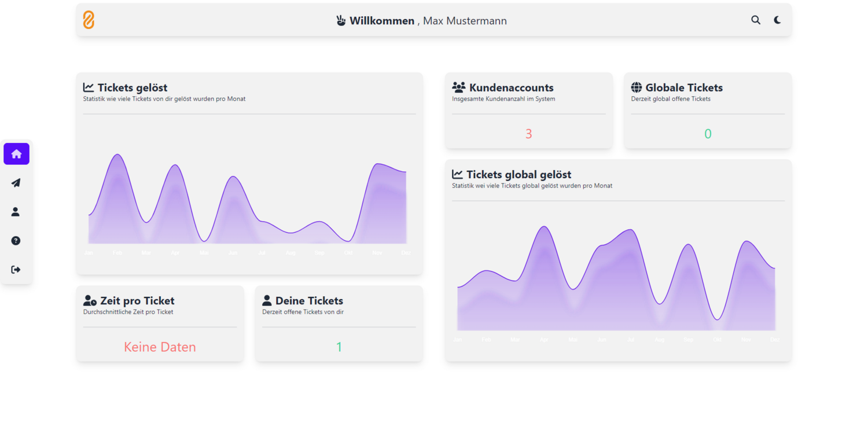Viewport: 868px width, 423px height.
Task: Select the Kundenaccounts count value 3
Action: (528, 134)
